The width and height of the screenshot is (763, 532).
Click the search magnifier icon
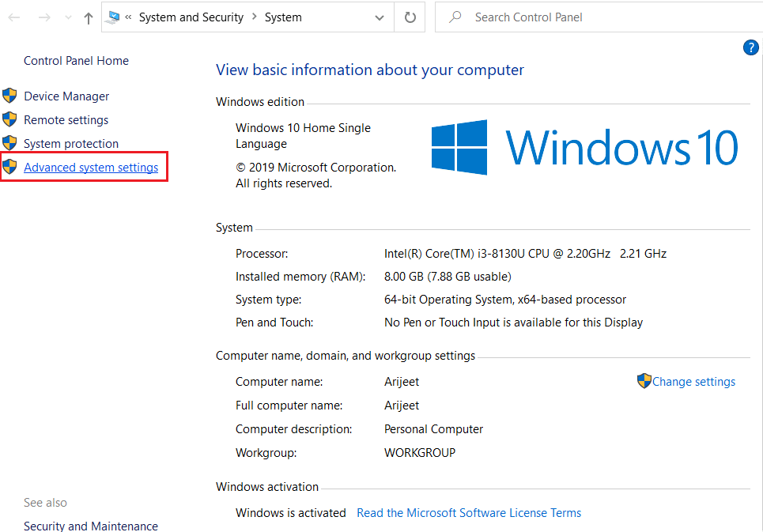[x=455, y=17]
